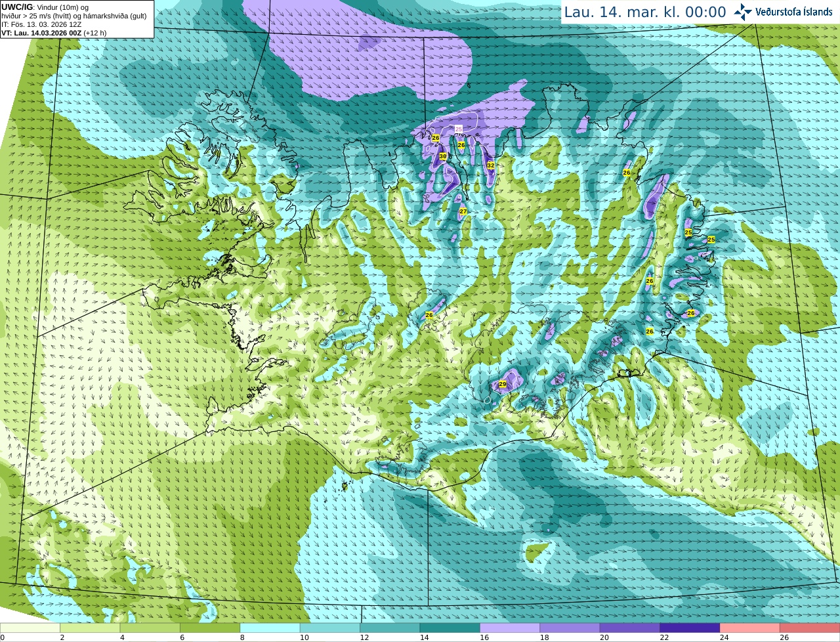This screenshot has height=642, width=840.
Task: Click the legend scale value 0
Action: [x=2, y=637]
